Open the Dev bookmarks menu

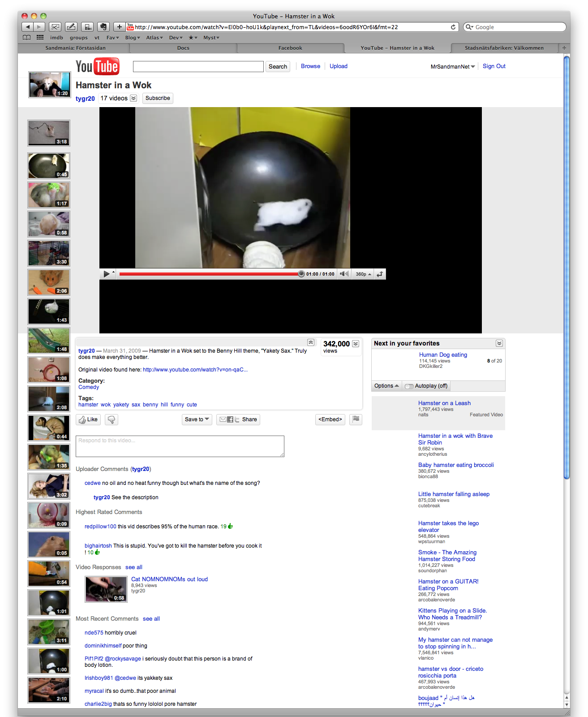coord(176,38)
